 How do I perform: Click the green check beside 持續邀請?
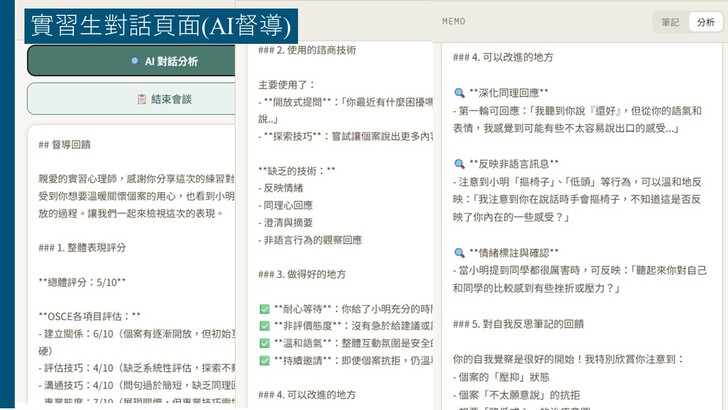264,360
